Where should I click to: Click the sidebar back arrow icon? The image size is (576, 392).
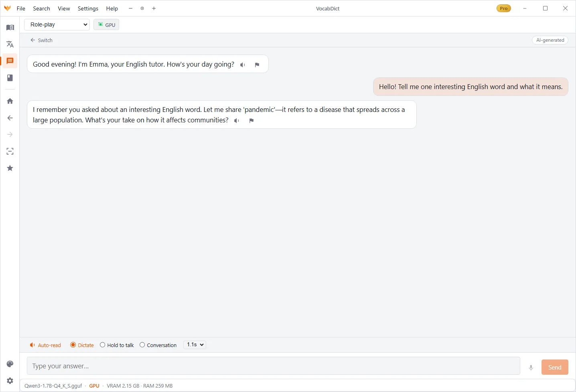[10, 118]
